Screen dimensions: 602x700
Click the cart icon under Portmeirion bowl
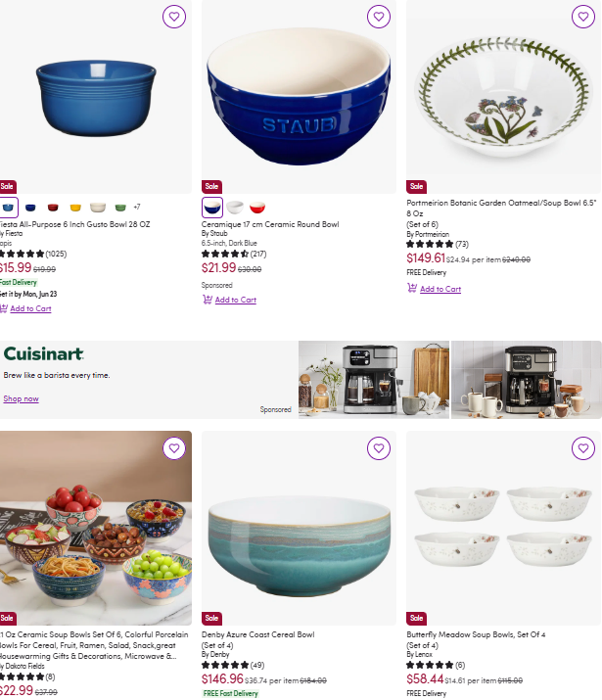412,289
